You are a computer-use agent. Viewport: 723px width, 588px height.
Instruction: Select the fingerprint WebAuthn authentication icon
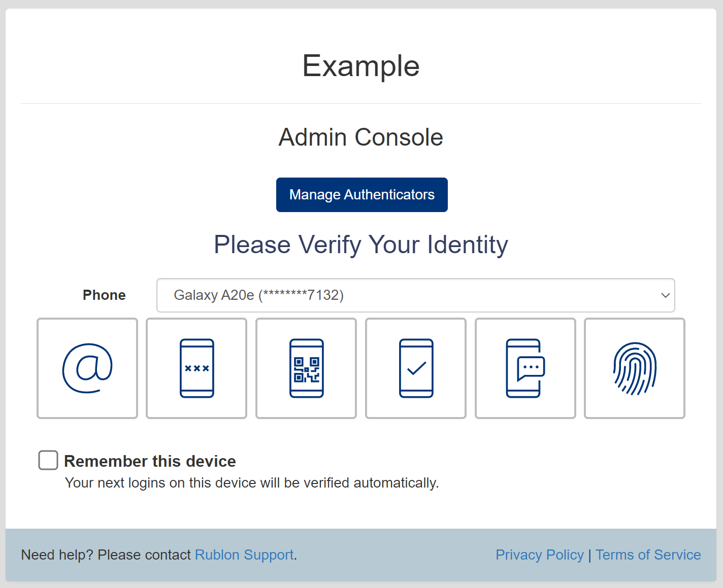click(635, 368)
